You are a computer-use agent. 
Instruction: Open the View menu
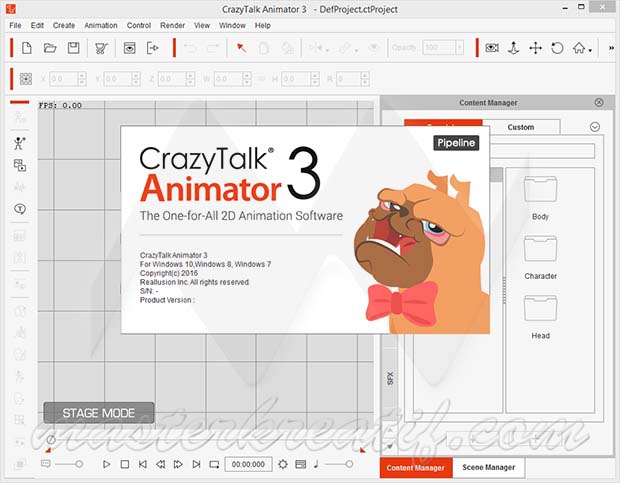(202, 25)
